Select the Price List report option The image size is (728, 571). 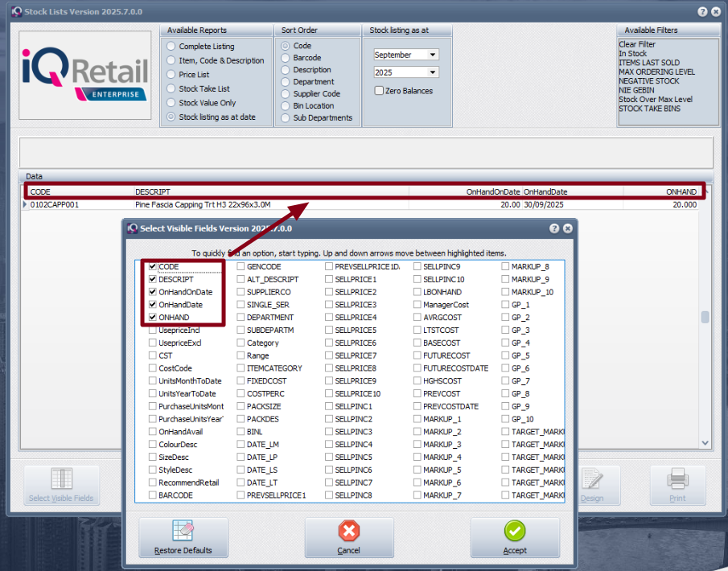tap(171, 75)
